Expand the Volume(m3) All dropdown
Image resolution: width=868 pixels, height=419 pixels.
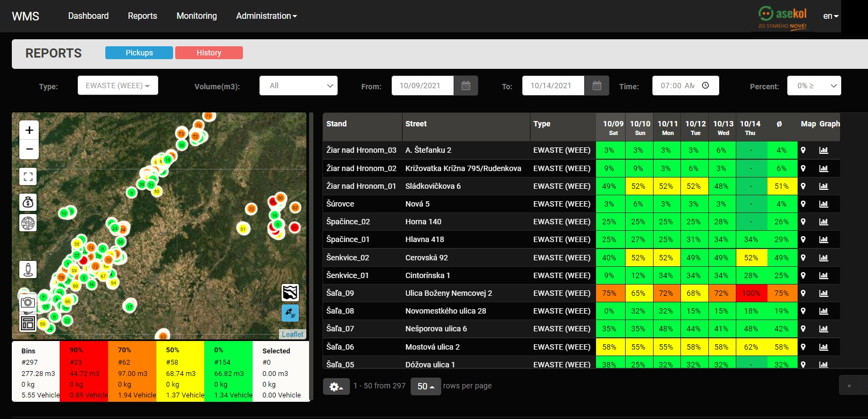[x=298, y=86]
